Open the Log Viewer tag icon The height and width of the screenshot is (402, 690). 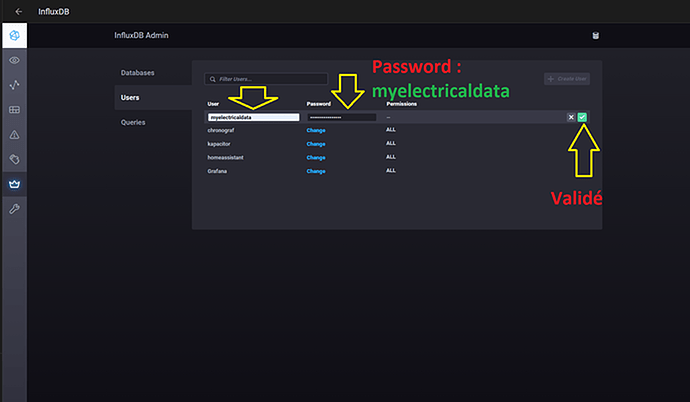pos(15,159)
